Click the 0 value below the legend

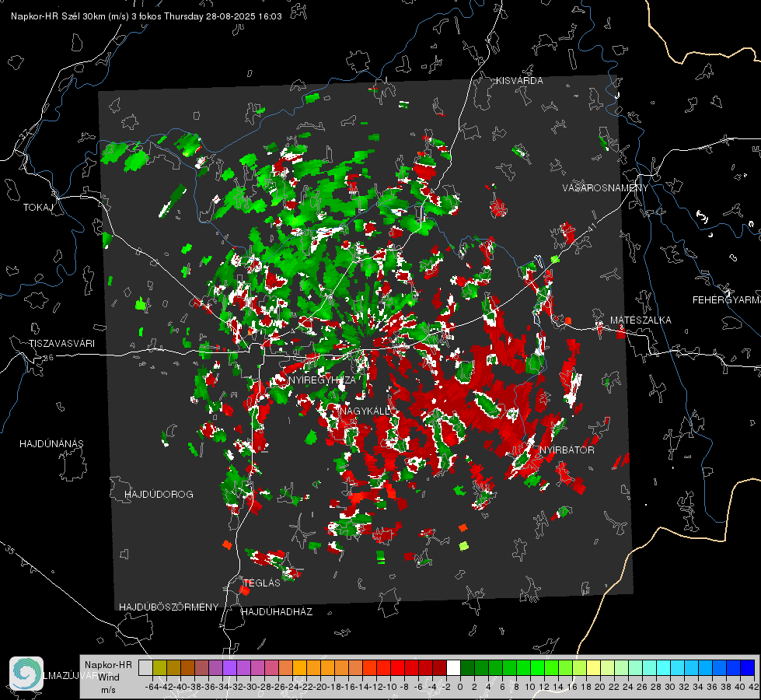point(460,687)
